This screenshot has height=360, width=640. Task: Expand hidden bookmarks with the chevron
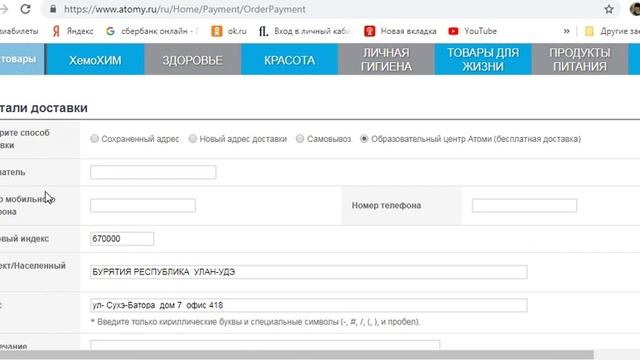pos(567,31)
